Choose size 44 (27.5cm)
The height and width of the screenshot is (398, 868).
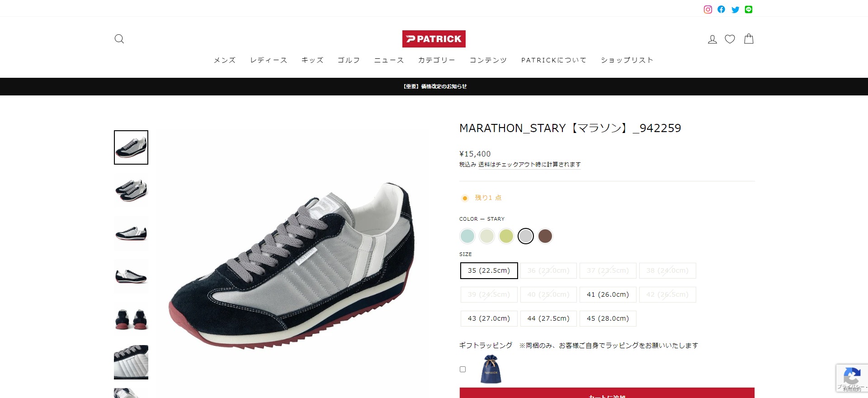coord(548,318)
